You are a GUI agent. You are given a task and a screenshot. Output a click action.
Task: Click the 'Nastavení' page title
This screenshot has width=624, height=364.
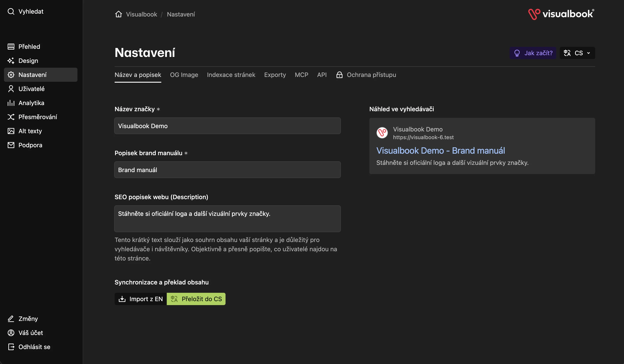tap(145, 53)
